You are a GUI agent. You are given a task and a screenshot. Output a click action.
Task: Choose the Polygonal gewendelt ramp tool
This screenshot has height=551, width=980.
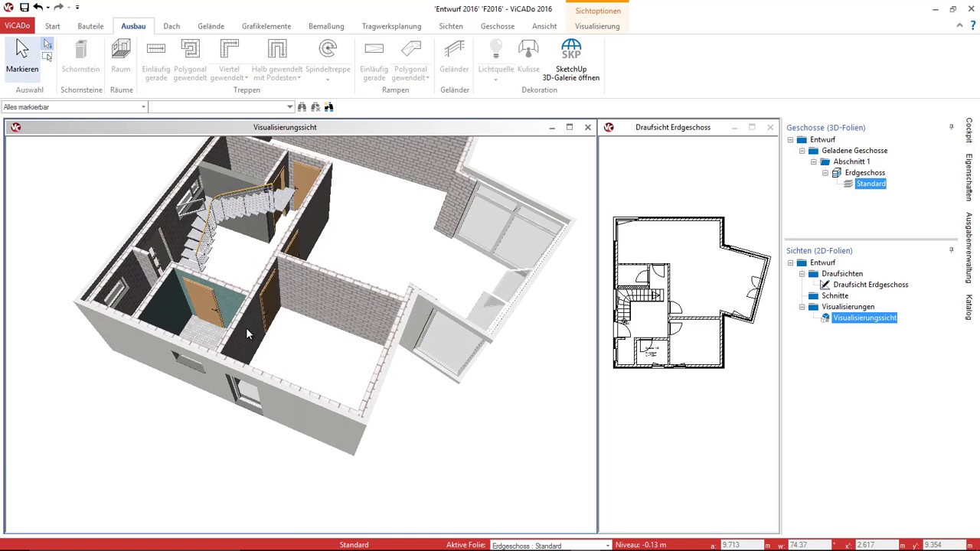(411, 60)
